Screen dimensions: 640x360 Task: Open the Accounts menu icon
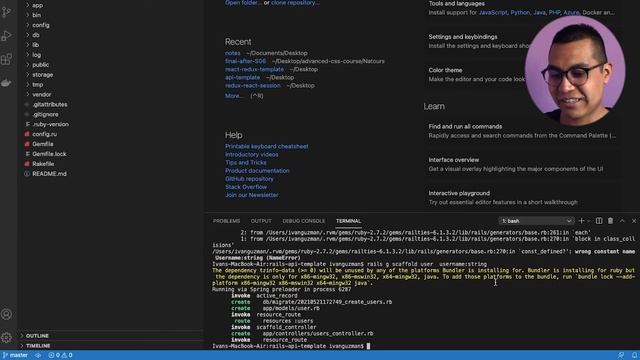pyautogui.click(x=7, y=314)
